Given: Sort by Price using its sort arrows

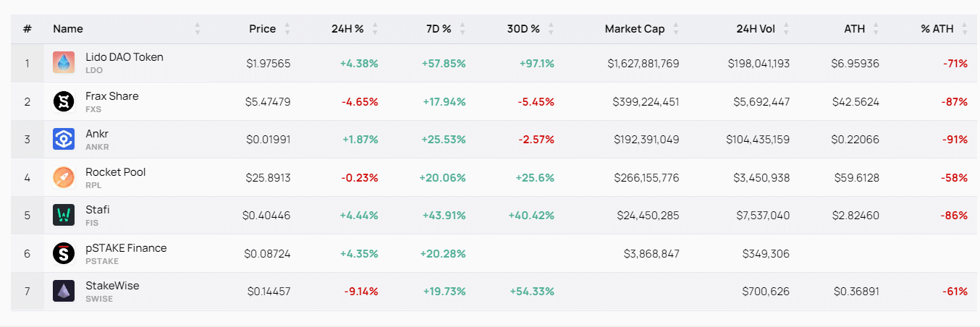Looking at the screenshot, I should [x=287, y=29].
